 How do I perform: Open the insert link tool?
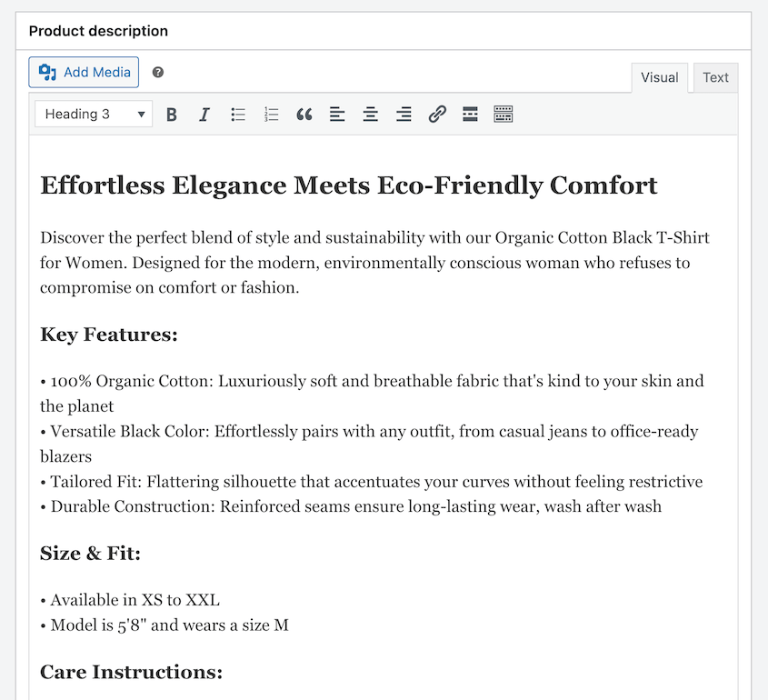tap(437, 114)
